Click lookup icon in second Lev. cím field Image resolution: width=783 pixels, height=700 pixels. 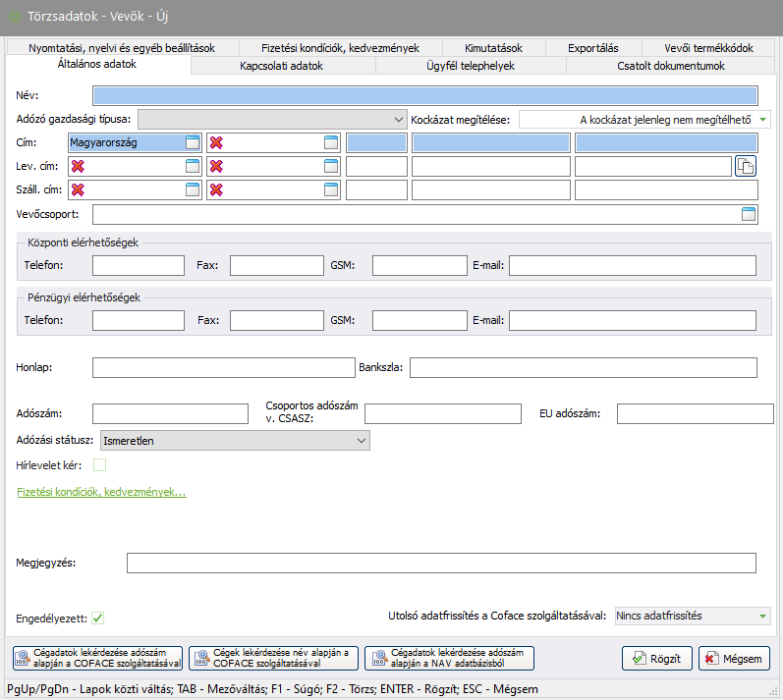point(331,166)
